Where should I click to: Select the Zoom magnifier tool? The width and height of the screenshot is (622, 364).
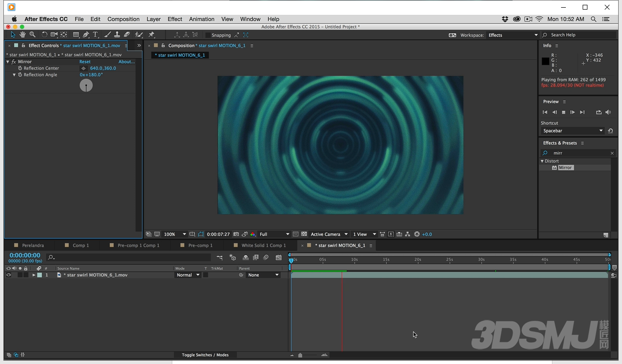tap(33, 35)
